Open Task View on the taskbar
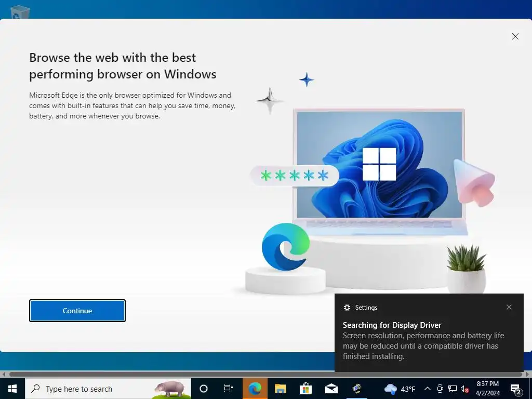532x399 pixels. click(x=229, y=389)
